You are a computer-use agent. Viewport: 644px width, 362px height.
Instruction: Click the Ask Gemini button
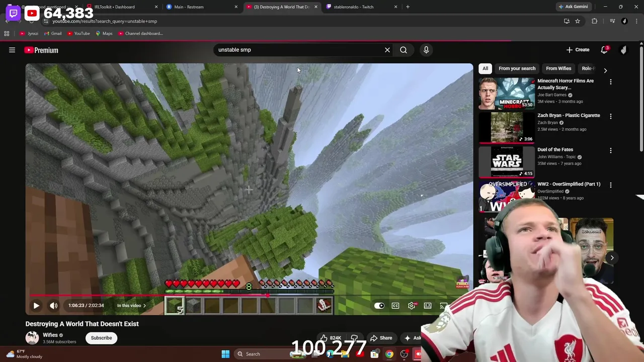573,7
